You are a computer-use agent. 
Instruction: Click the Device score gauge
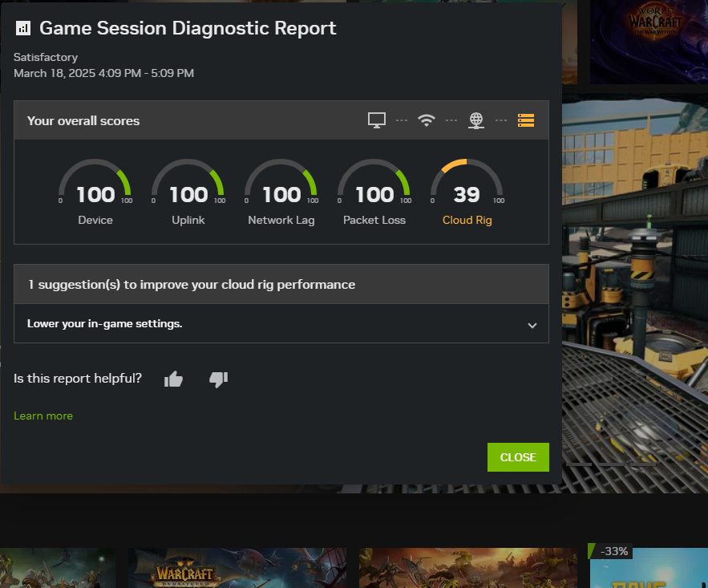click(95, 183)
